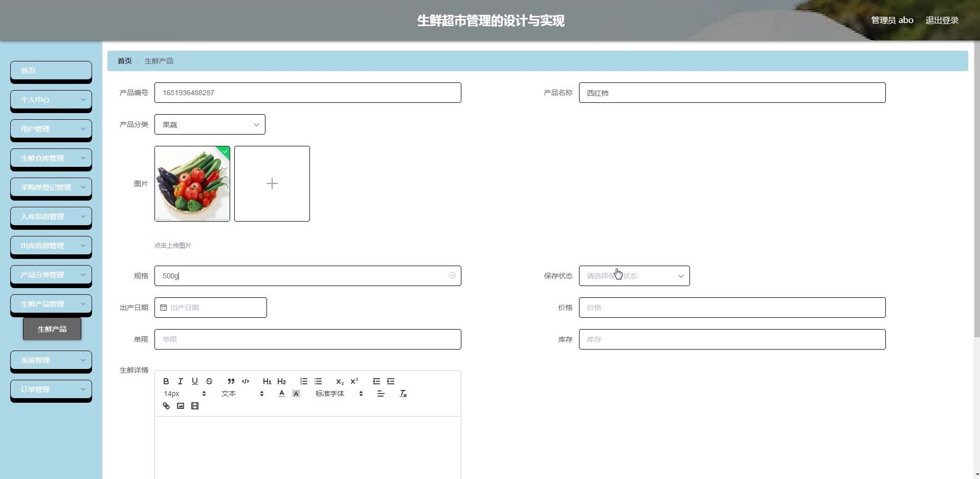Screen dimensions: 980x479
Task: Focus the 库存 input field
Action: (732, 339)
